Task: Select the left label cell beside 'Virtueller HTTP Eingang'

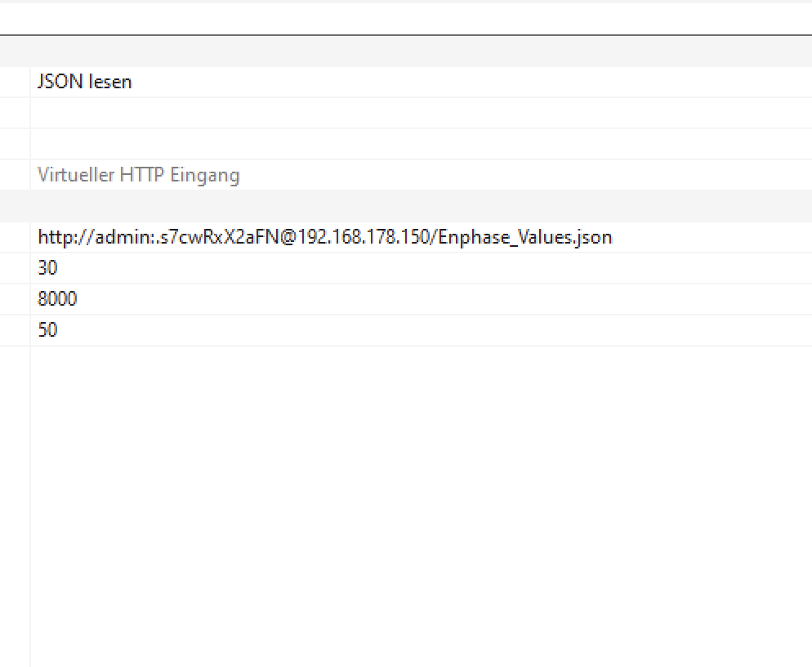Action: (14, 175)
